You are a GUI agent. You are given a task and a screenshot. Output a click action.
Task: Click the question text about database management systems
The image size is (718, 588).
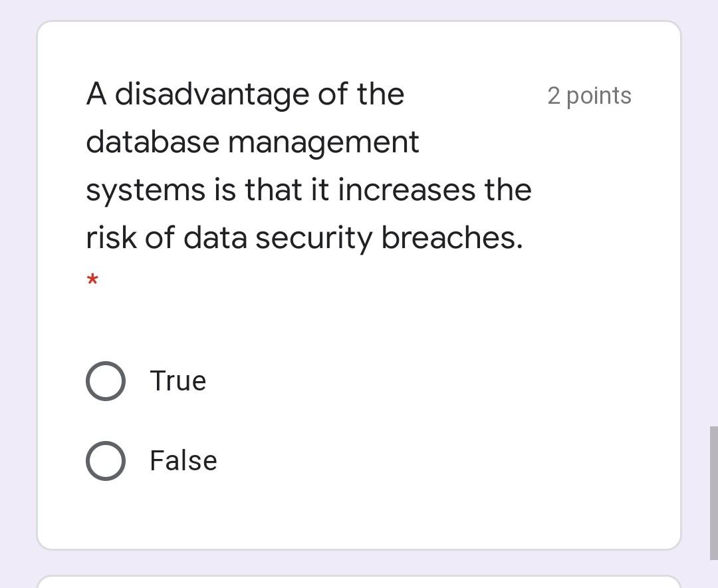(308, 166)
